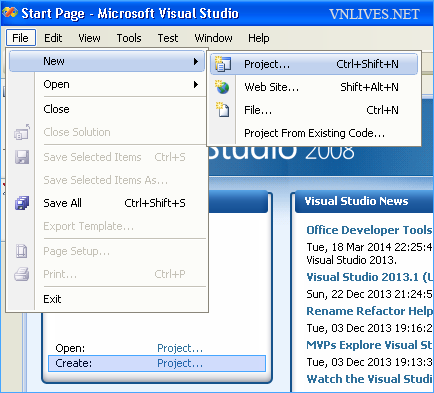Click the grayed Close Solution icon
434x393 pixels.
[x=22, y=132]
